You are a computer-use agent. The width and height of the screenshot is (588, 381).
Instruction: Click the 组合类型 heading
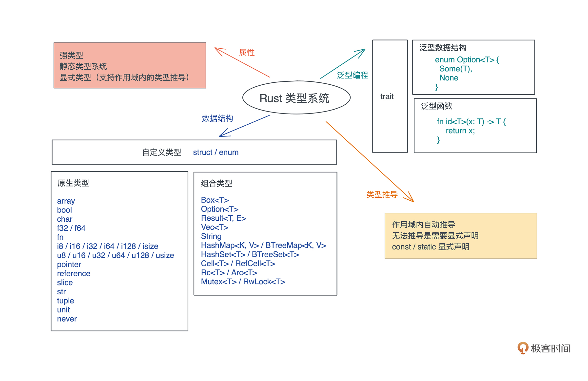point(216,183)
